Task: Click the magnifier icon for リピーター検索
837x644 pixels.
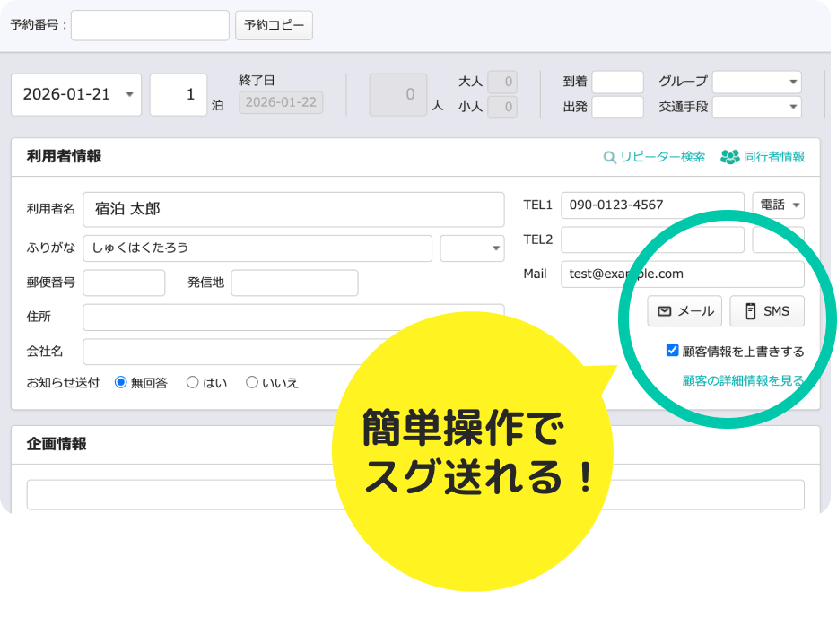Action: point(609,156)
